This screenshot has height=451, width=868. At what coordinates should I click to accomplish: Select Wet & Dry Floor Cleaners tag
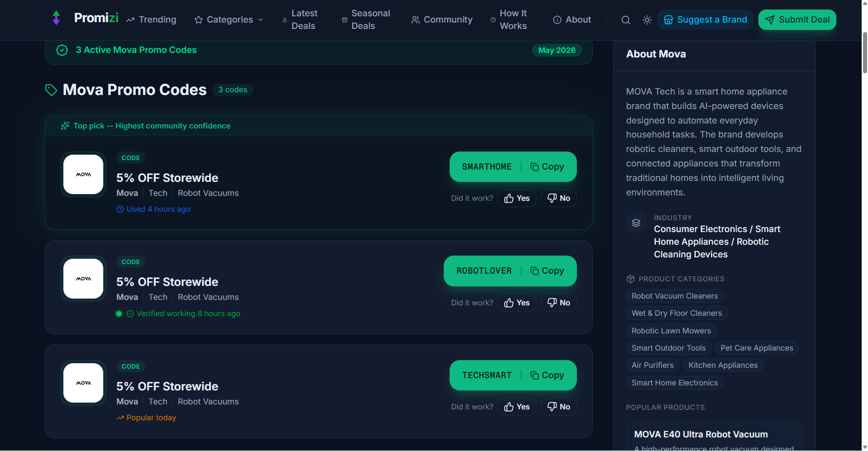[677, 313]
